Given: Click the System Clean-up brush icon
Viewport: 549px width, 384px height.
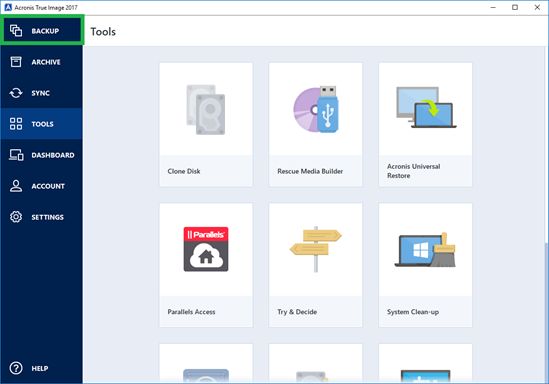Looking at the screenshot, I should (x=425, y=250).
